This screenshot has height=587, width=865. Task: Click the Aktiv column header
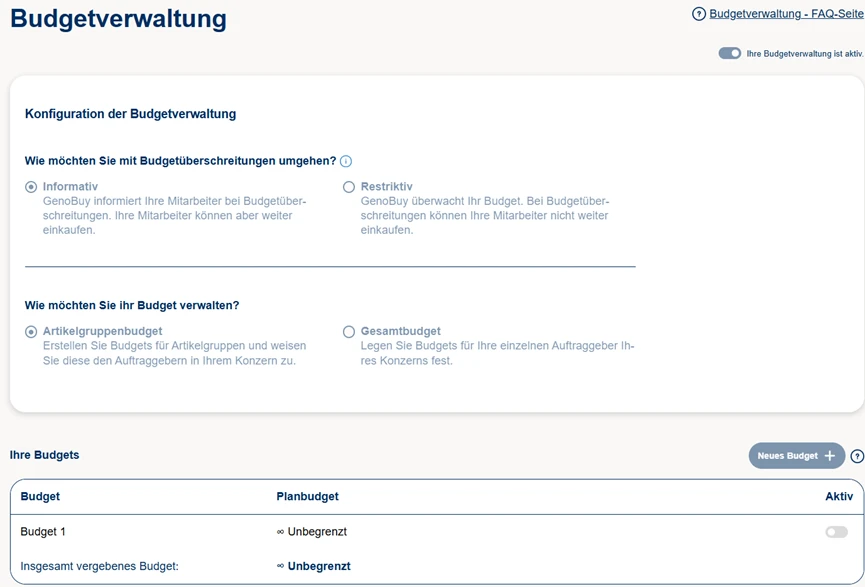click(838, 496)
